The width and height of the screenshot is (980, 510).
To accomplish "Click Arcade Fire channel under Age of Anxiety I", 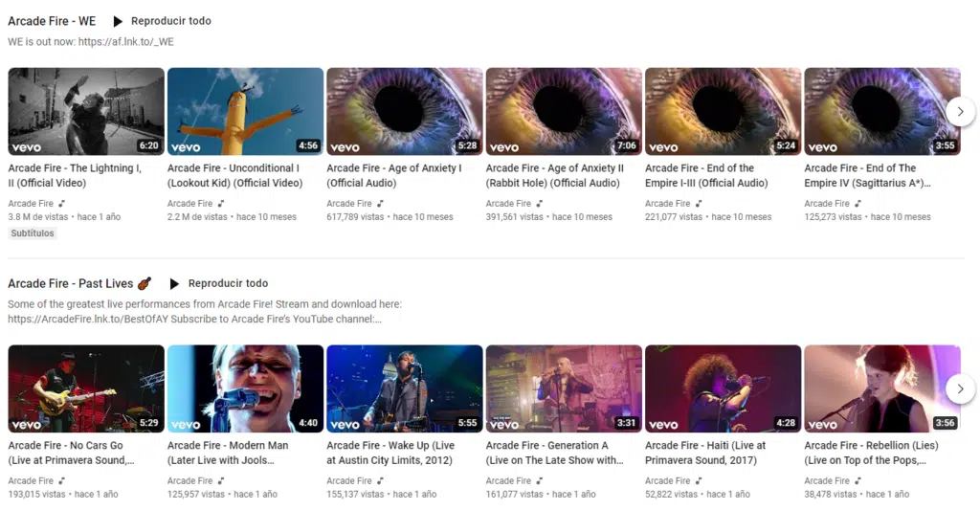I will pos(349,204).
